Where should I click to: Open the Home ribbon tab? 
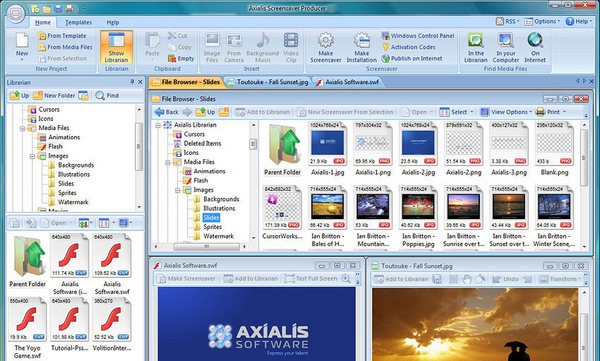[42, 23]
